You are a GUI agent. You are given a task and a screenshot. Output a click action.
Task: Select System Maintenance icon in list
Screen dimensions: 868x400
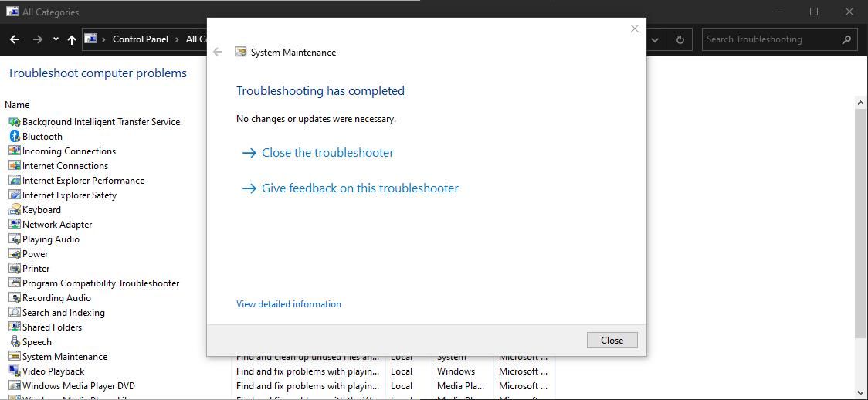15,356
